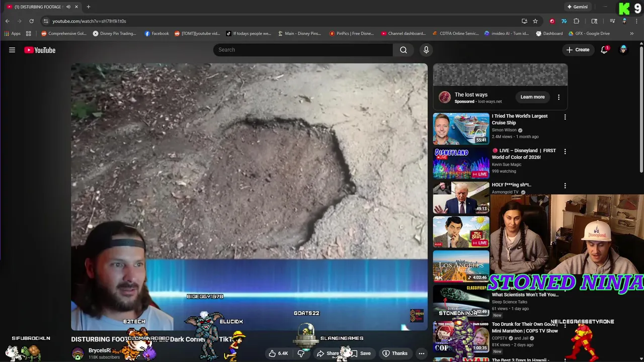The height and width of the screenshot is (362, 644).
Task: Open Main - Disney Pins bookmark
Action: tap(299, 34)
